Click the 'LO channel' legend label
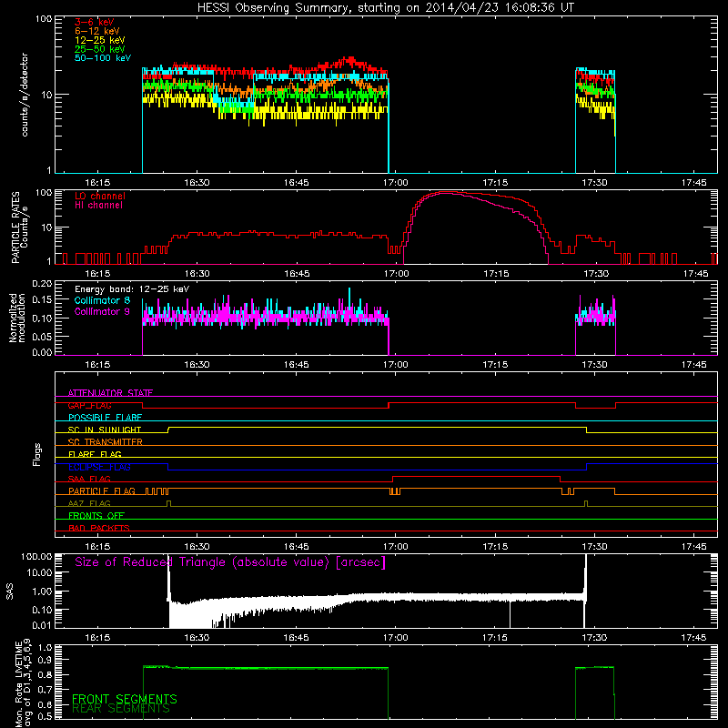Viewport: 728px width, 728px height. coord(100,196)
